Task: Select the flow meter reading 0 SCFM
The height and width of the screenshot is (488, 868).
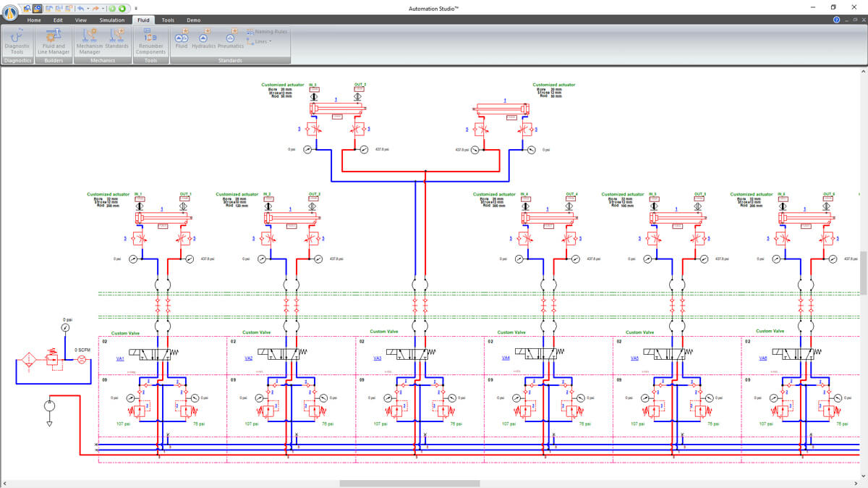Action: click(x=82, y=359)
